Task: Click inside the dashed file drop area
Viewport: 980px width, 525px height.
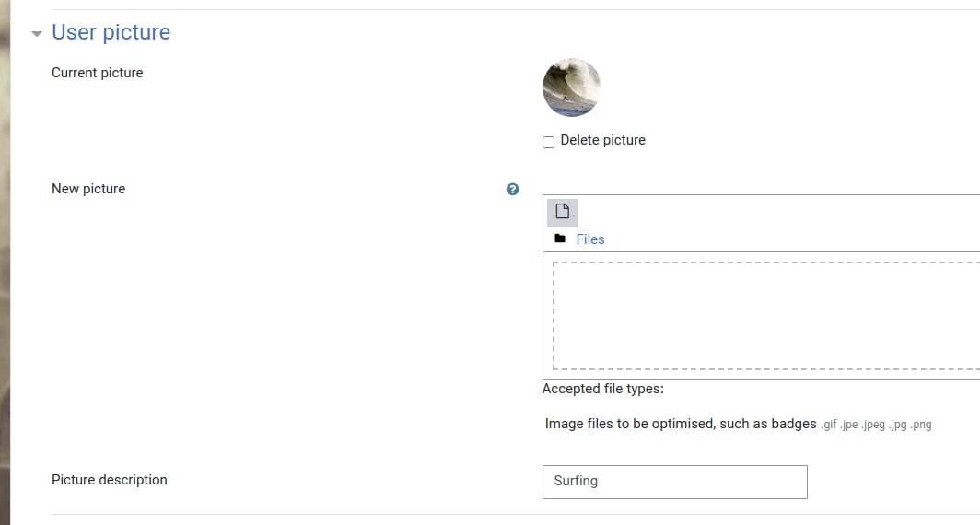Action: (x=766, y=316)
